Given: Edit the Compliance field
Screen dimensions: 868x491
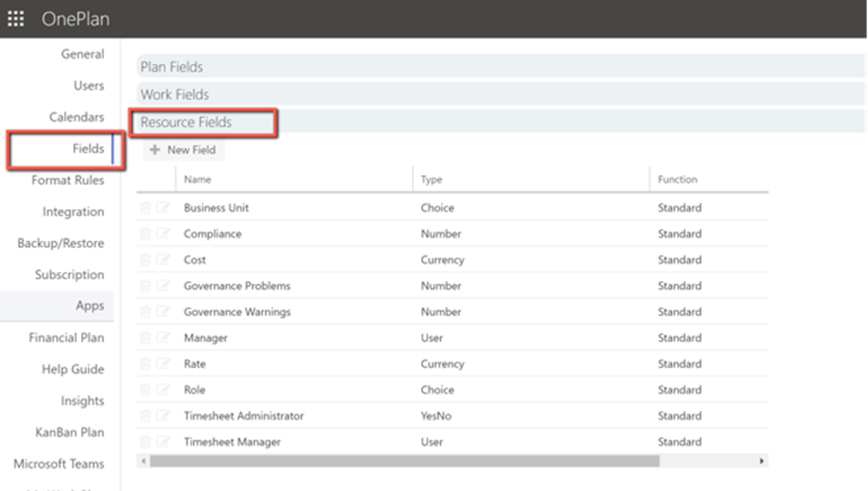Looking at the screenshot, I should [163, 233].
